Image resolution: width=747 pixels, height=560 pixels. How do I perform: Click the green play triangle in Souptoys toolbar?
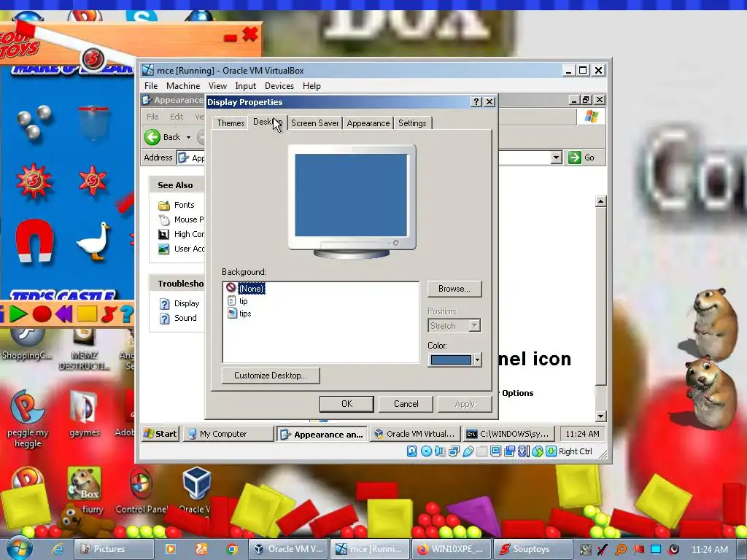18,314
